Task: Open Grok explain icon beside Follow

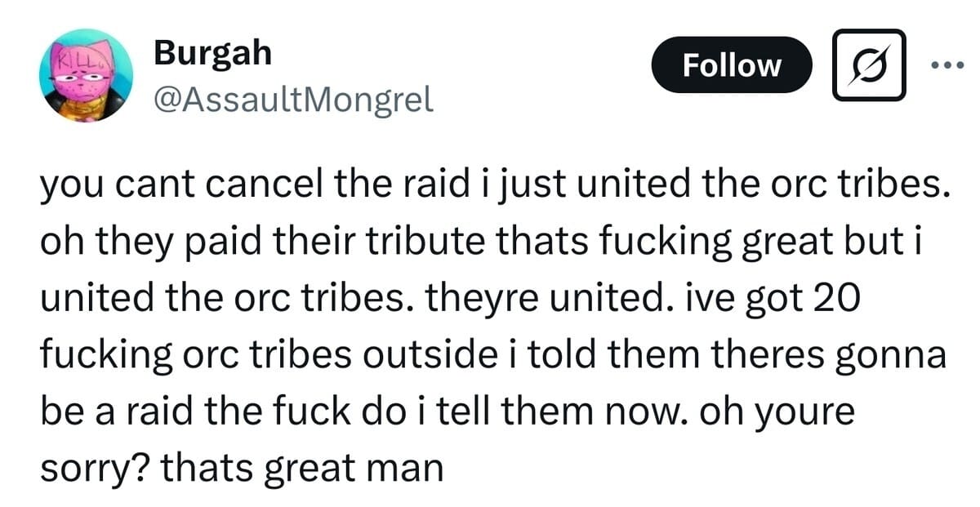Action: pos(869,64)
